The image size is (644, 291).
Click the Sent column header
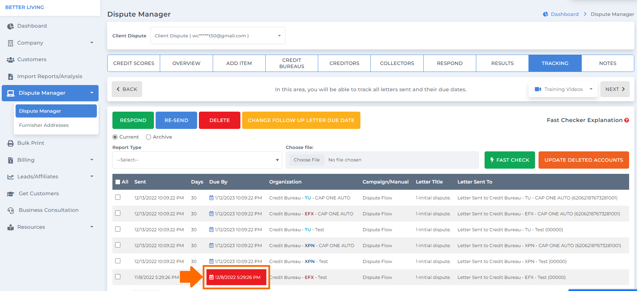(x=140, y=182)
